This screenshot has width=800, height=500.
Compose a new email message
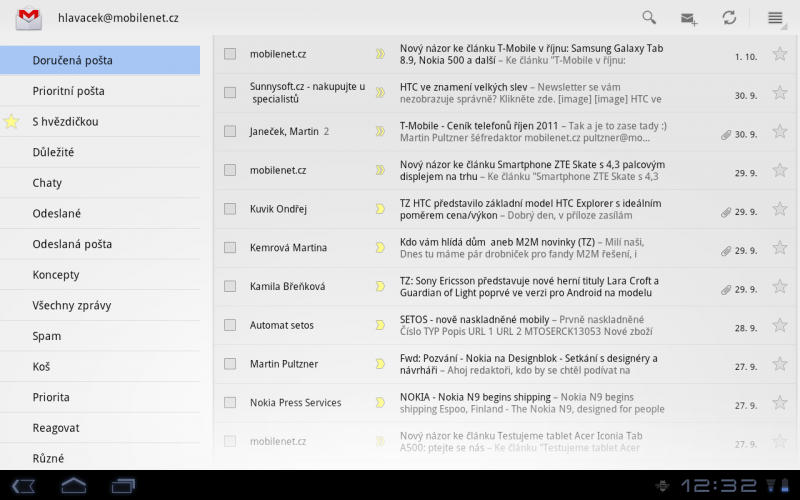688,18
